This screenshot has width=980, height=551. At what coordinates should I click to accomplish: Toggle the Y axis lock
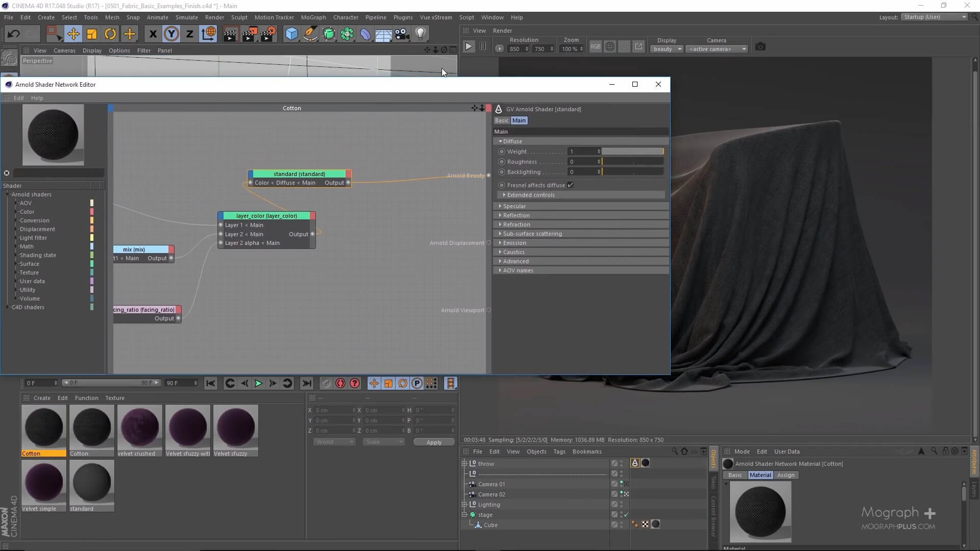click(x=171, y=34)
